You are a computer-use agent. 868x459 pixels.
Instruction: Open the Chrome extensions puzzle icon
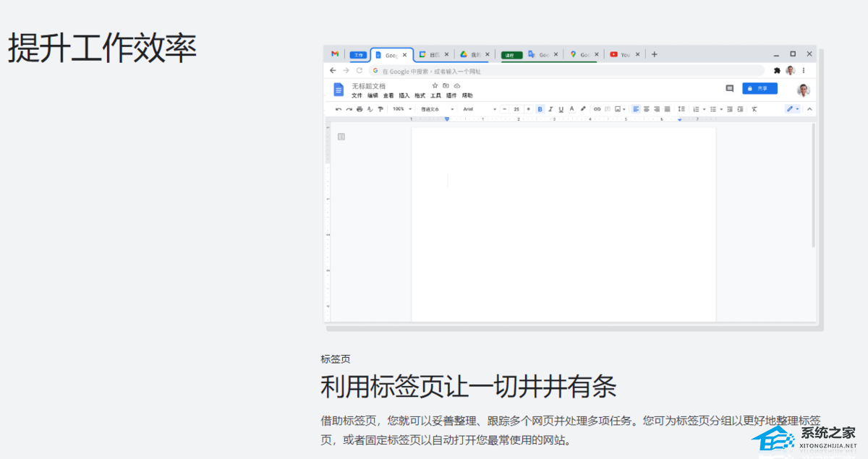point(777,71)
